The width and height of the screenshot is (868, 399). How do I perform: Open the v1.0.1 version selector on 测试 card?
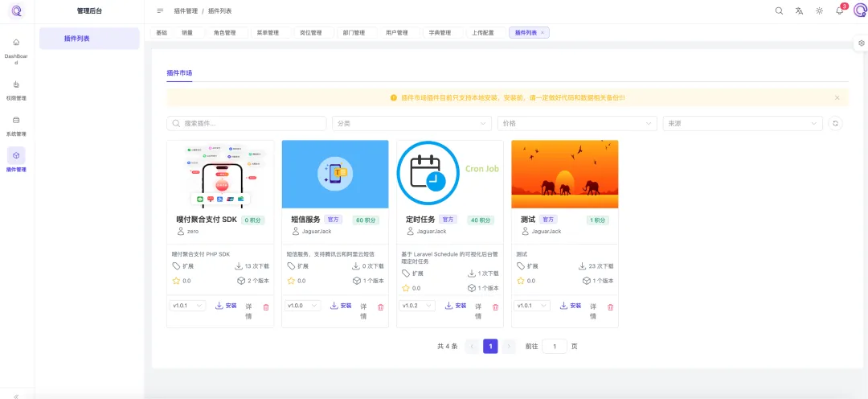[x=532, y=306]
